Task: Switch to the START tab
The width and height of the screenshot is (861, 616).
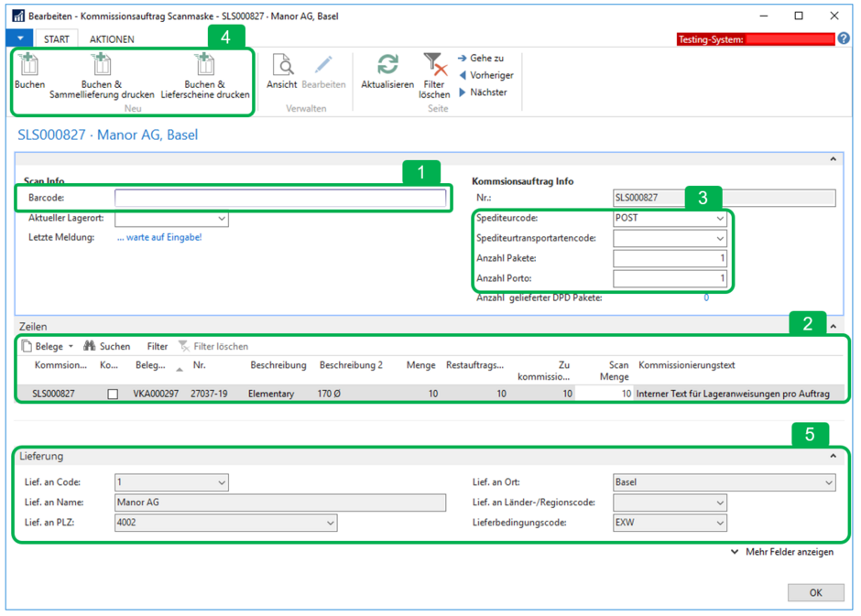Action: point(57,39)
